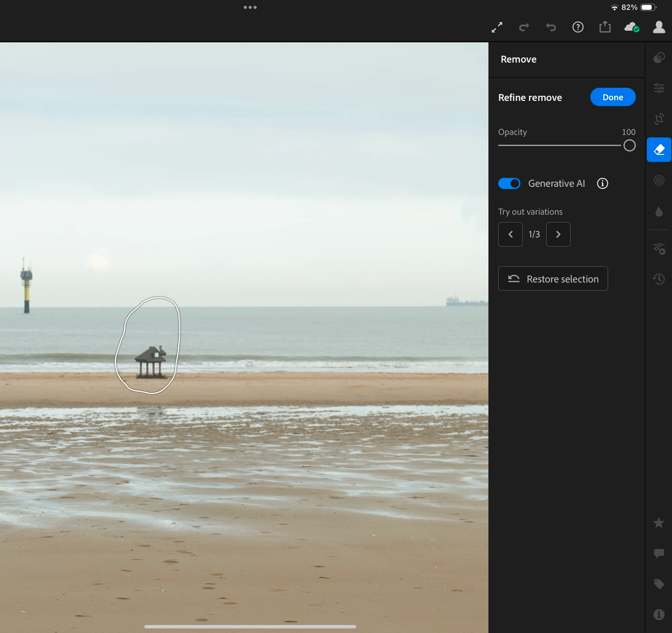Screen dimensions: 672x633
Task: Open Generative AI info icon
Action: point(602,183)
